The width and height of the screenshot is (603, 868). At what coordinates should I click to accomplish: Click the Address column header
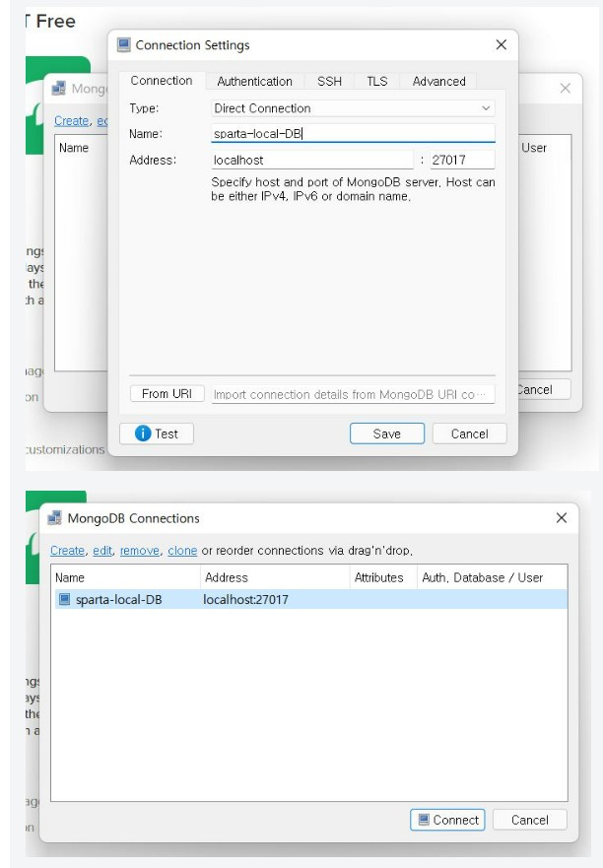(275, 577)
